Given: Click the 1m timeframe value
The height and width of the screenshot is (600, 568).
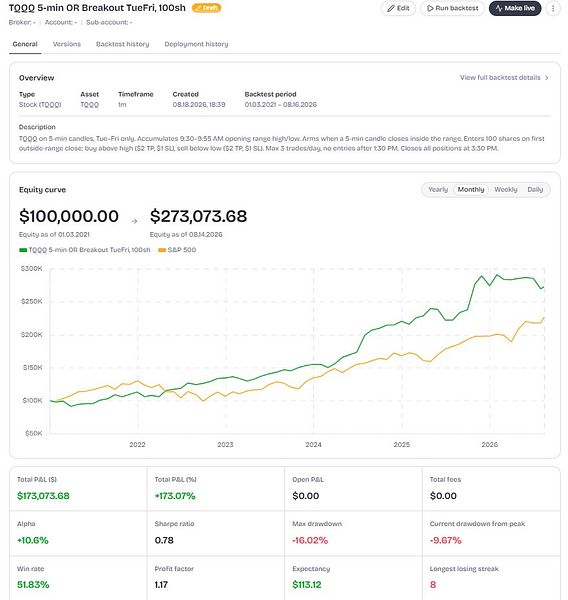Looking at the screenshot, I should click(122, 104).
